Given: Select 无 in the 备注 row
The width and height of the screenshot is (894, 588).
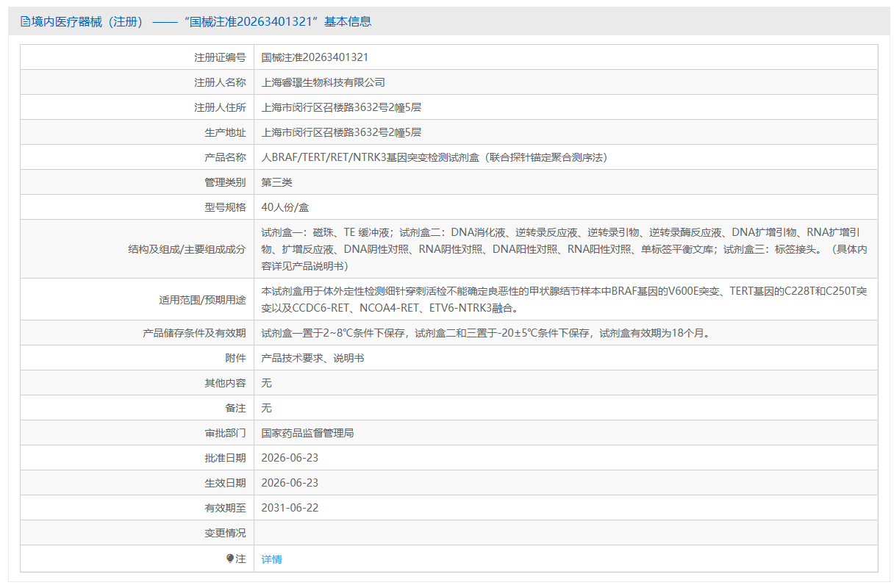Looking at the screenshot, I should coord(267,408).
